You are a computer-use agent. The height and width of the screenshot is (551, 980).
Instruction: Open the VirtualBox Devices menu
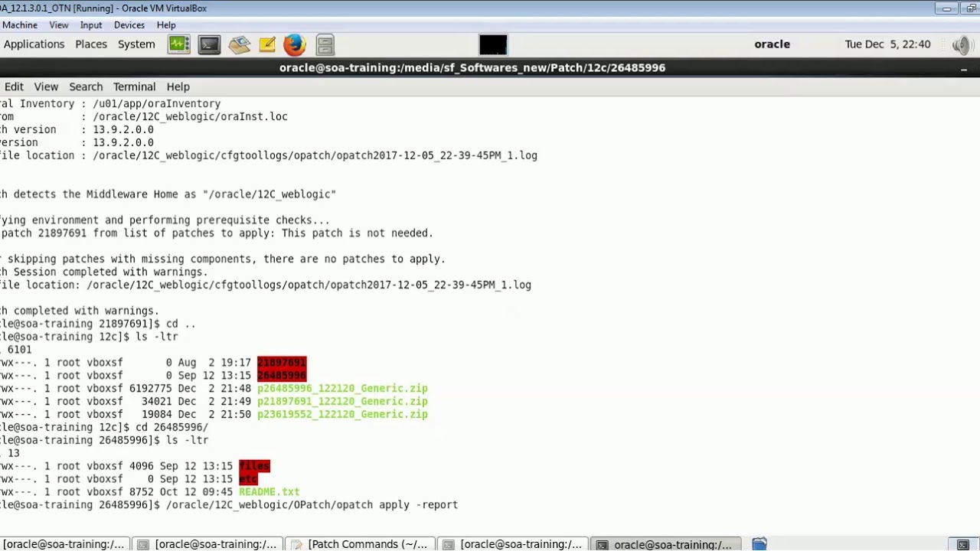click(129, 25)
